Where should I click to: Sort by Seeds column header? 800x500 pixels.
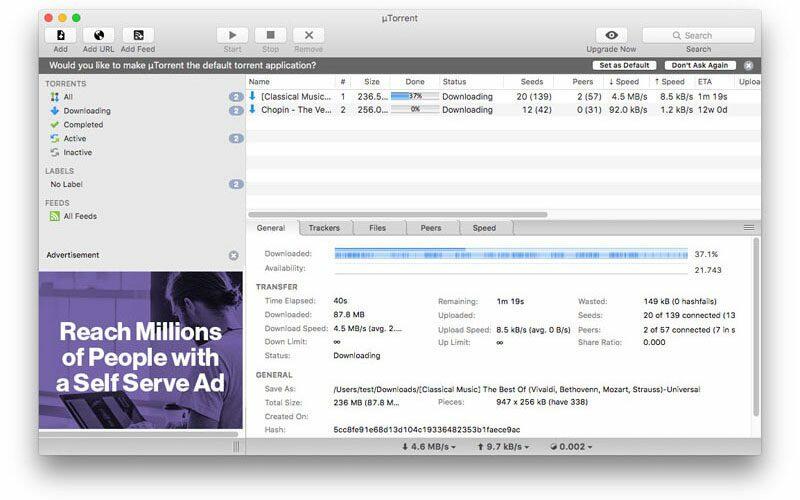(x=532, y=82)
